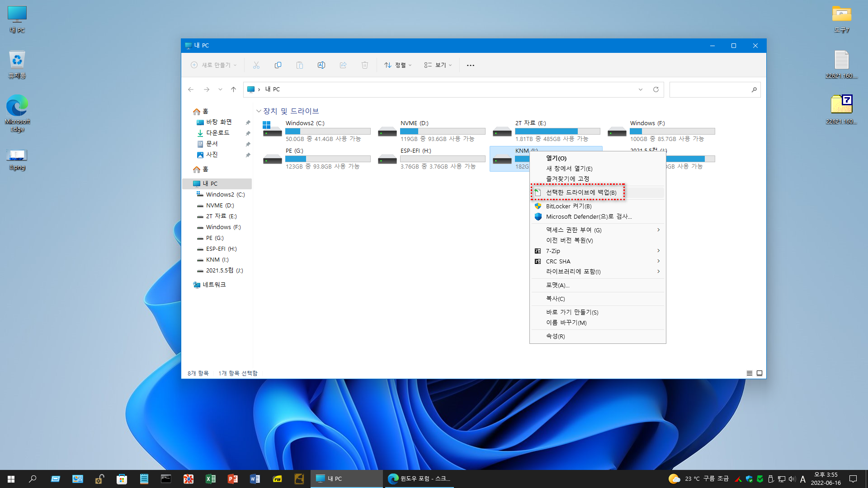Select KNM (I:) in navigation tree
The height and width of the screenshot is (488, 868).
[217, 260]
